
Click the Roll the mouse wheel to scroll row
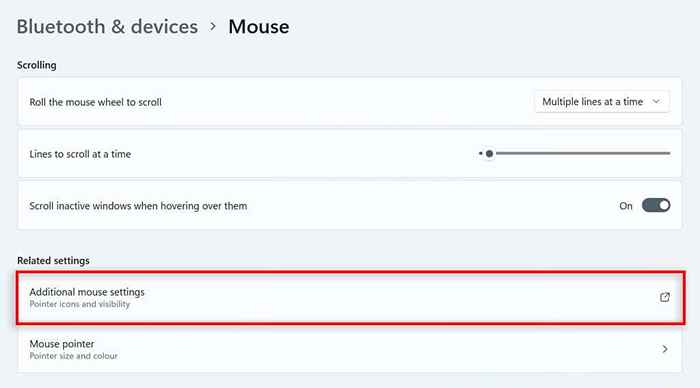pos(350,102)
